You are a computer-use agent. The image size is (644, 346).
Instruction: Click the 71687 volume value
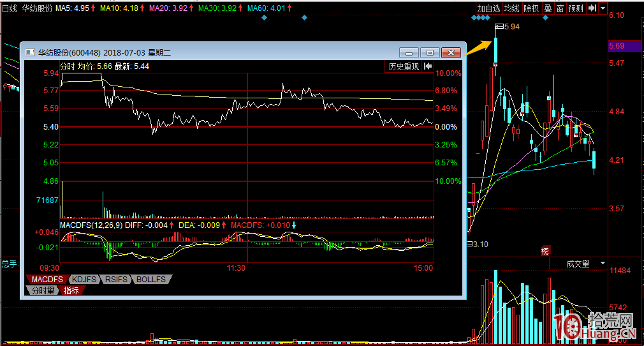(47, 200)
